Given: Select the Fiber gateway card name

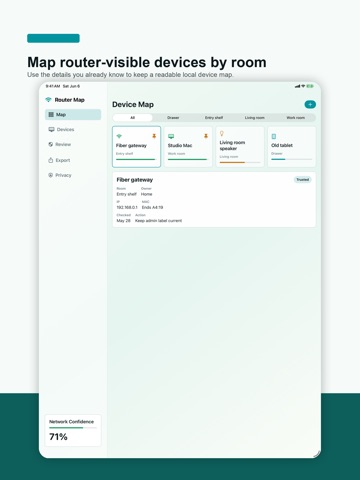Looking at the screenshot, I should (131, 145).
